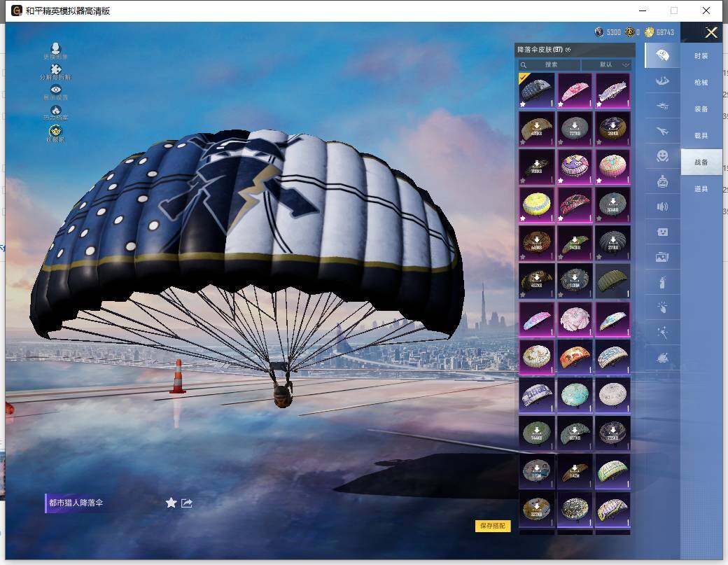Select the yellow round parachute thumbnail
Viewport: 728px width, 565px height.
[x=537, y=204]
